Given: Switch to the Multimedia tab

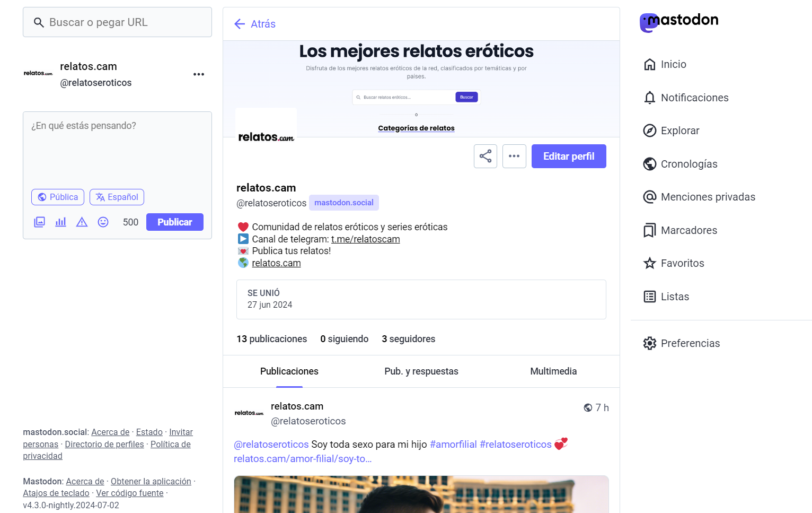Looking at the screenshot, I should pos(553,371).
